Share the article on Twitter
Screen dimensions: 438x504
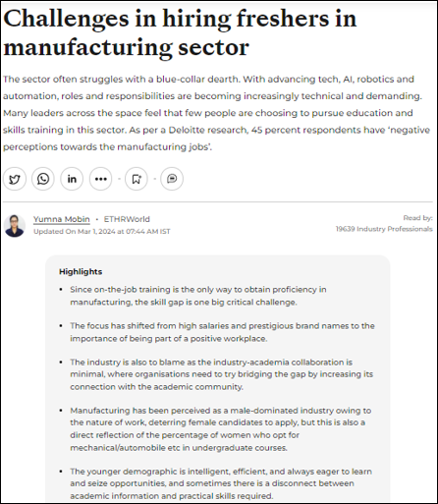[15, 179]
